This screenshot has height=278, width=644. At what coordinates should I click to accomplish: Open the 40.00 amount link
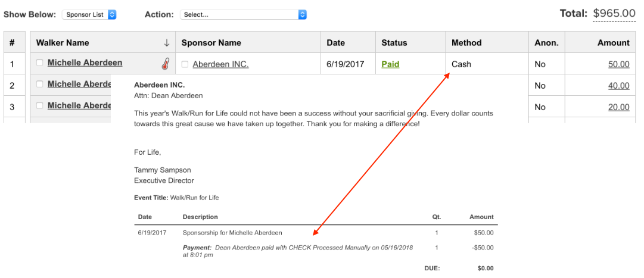coord(618,86)
